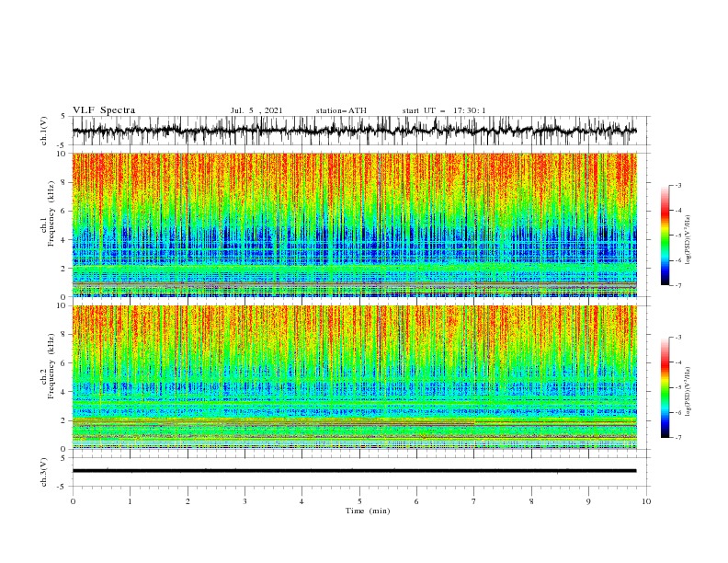Screen dimensions: 728x563
Task: Select the date text "Jul. 5 , 2021"
Action: 256,110
